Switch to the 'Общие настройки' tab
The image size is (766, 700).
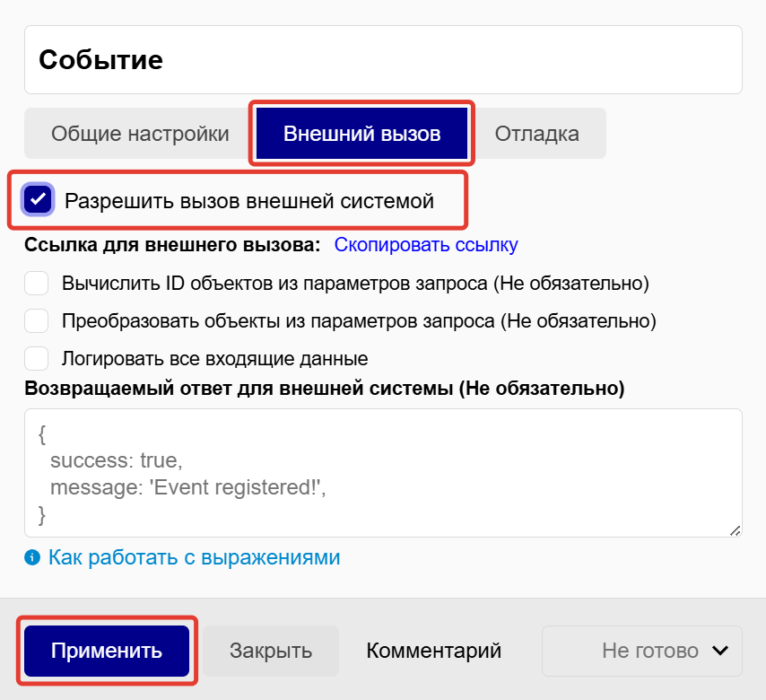click(x=140, y=134)
